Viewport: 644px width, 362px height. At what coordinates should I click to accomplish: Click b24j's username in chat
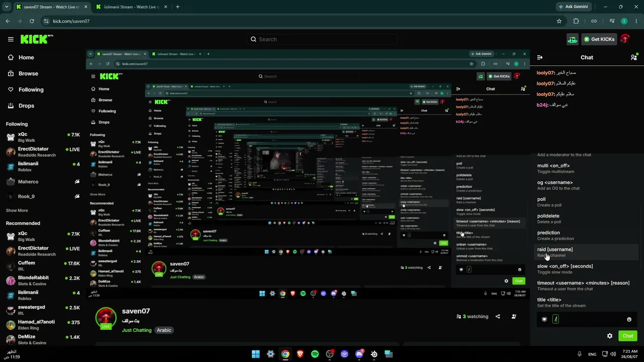click(542, 105)
